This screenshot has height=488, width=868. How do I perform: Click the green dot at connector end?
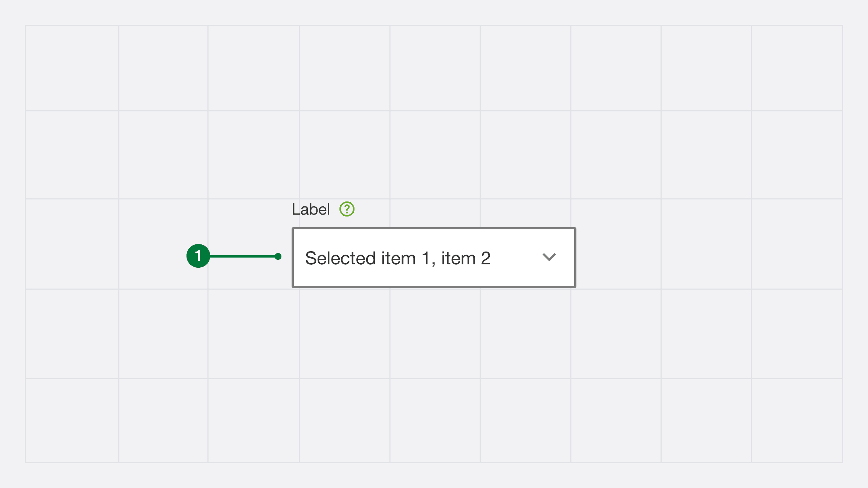point(278,256)
